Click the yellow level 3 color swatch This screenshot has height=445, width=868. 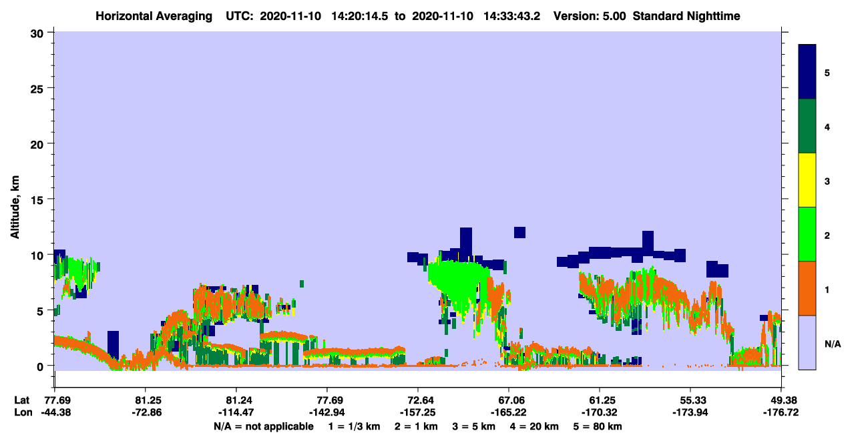point(807,180)
